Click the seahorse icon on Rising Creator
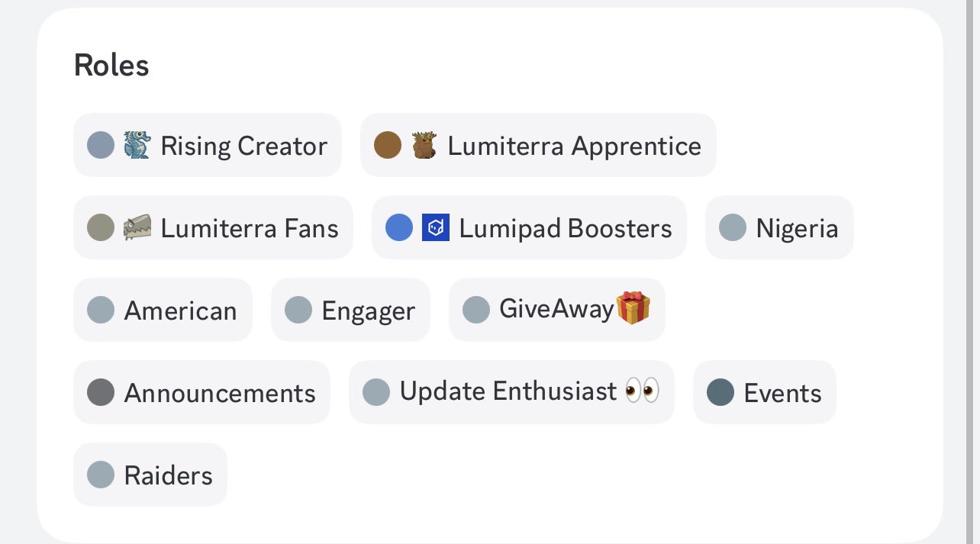The width and height of the screenshot is (980, 544). click(137, 145)
